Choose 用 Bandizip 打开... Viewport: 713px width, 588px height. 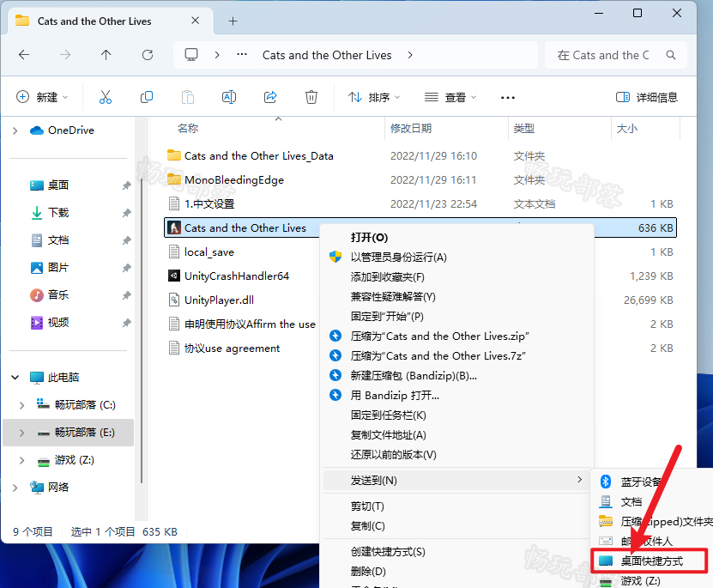click(458, 395)
